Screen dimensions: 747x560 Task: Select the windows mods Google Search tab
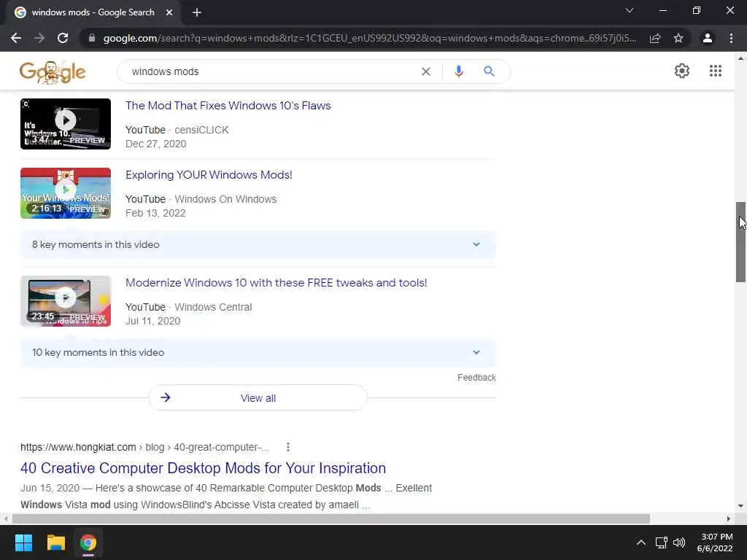(93, 12)
